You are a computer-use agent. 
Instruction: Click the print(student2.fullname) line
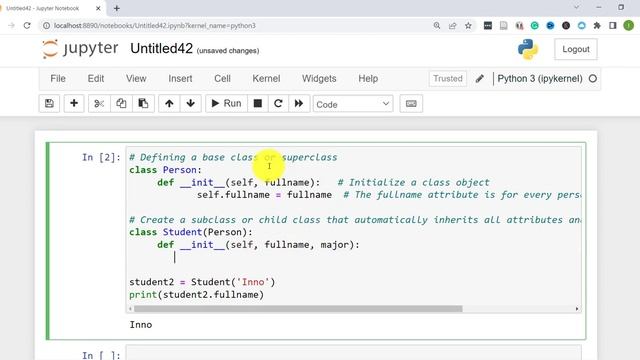point(196,295)
